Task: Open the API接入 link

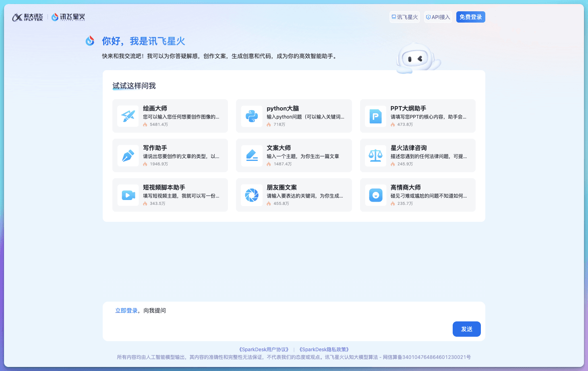Action: pos(438,17)
